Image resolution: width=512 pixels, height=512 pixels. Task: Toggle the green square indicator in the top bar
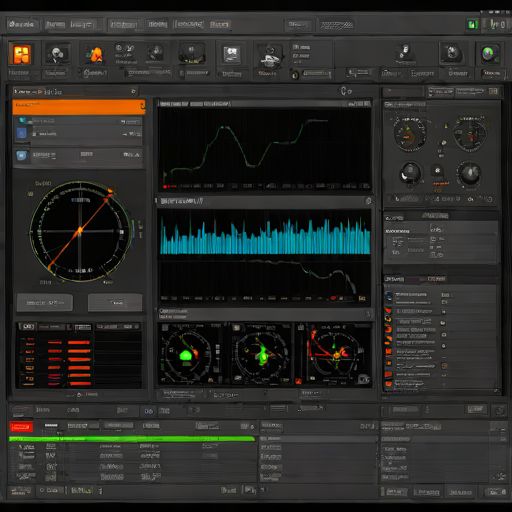tap(472, 24)
